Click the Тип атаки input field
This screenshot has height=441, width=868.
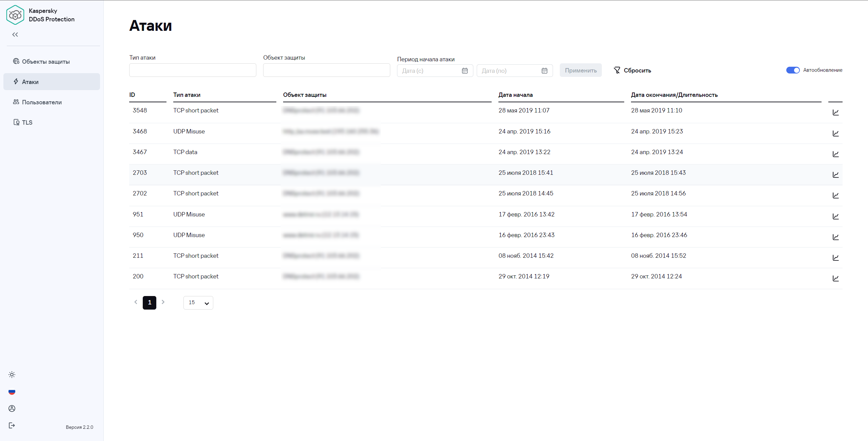pos(193,70)
